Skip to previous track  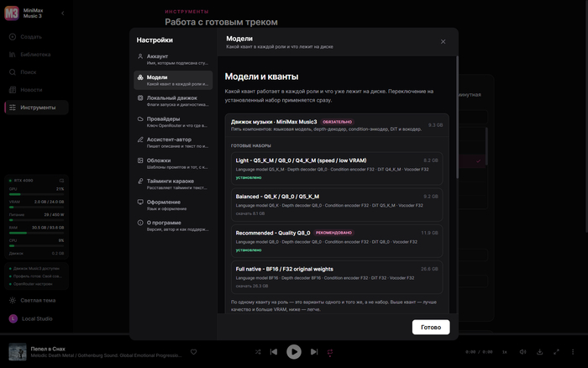click(274, 352)
